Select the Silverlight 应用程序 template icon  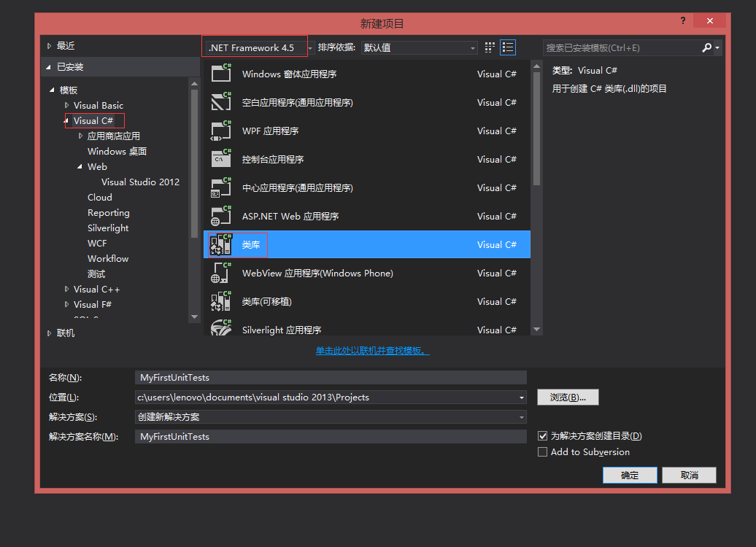[221, 327]
